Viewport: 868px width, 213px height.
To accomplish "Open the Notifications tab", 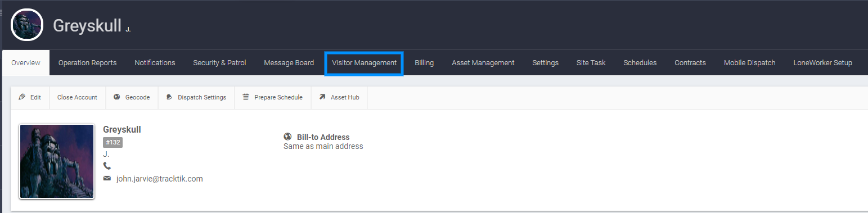I will (x=155, y=63).
